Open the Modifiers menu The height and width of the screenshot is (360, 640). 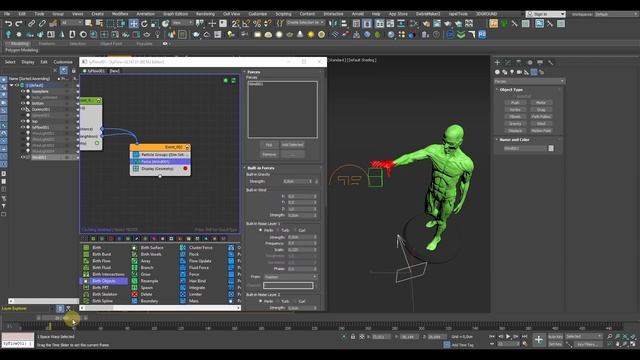(x=120, y=14)
